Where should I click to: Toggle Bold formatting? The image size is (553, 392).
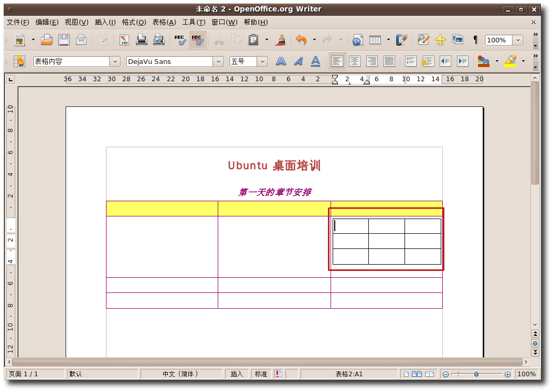tap(281, 61)
